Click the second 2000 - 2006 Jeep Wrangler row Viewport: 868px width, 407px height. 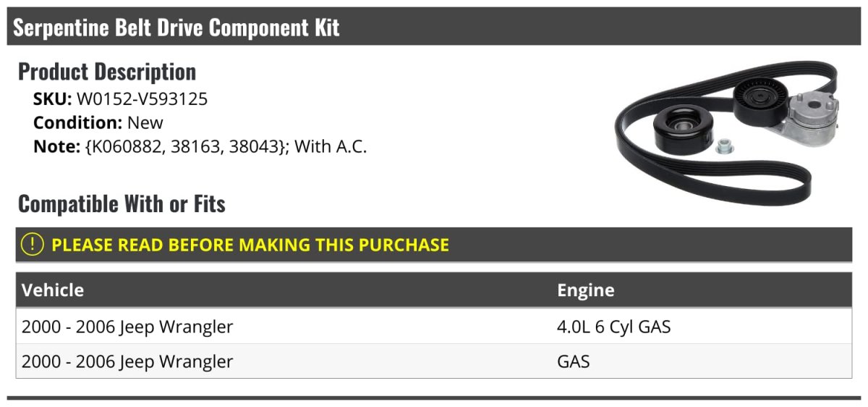[127, 361]
